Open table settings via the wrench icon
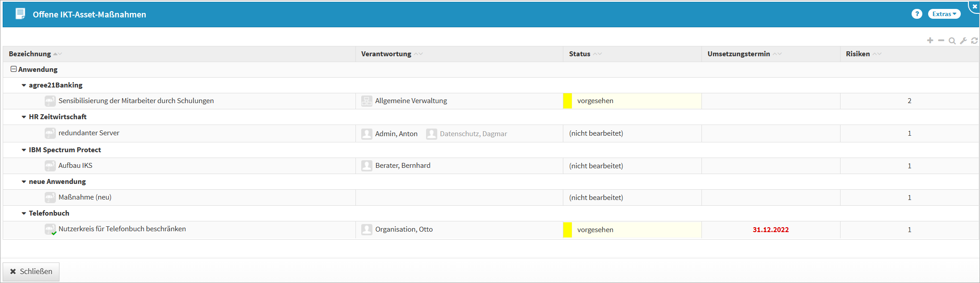980x283 pixels. click(x=963, y=41)
